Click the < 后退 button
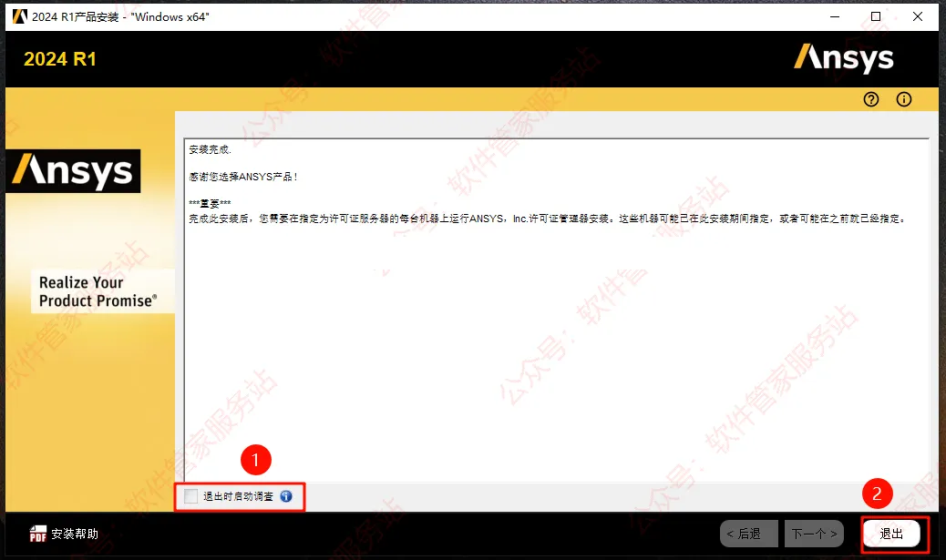946x560 pixels. (x=749, y=534)
